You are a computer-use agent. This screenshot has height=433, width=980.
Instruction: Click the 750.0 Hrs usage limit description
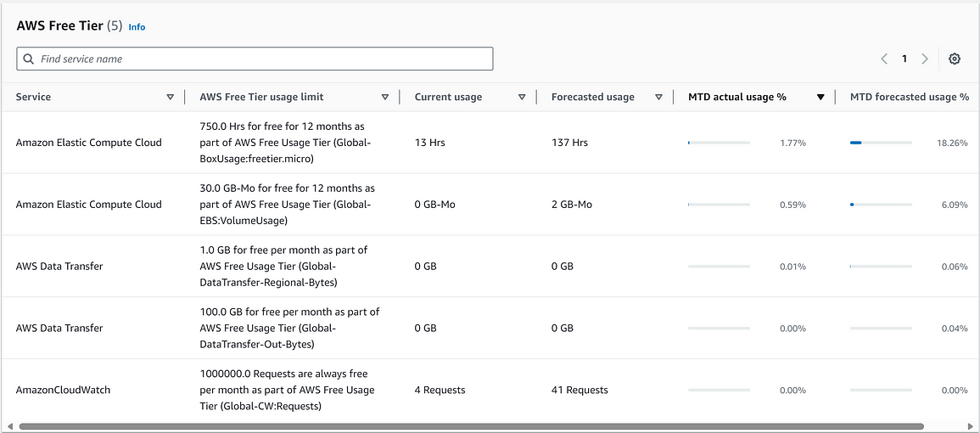click(x=288, y=143)
